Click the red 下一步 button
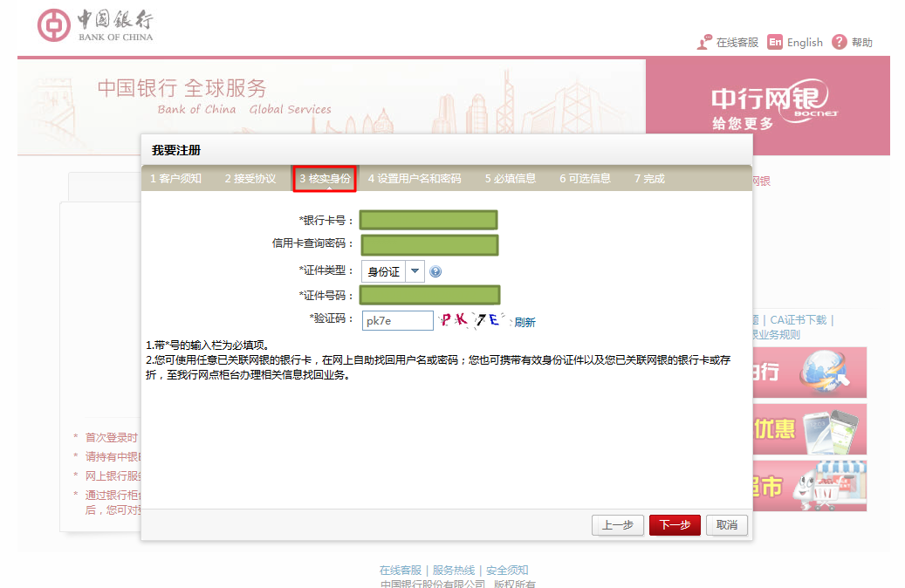The image size is (905, 588). (675, 525)
